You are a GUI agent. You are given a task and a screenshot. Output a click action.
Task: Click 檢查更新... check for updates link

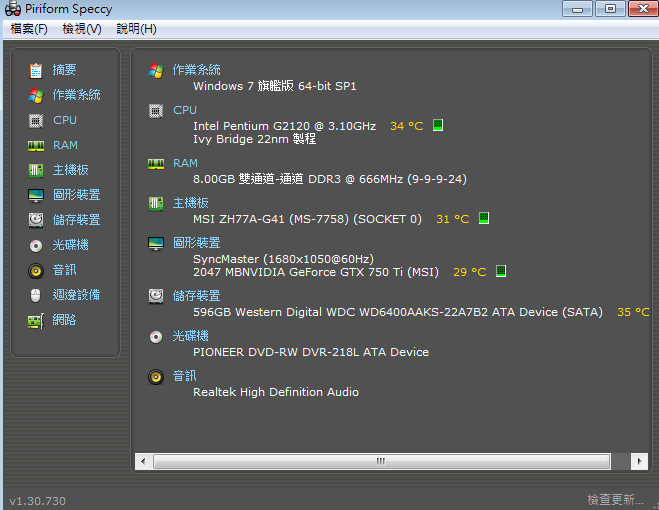pyautogui.click(x=615, y=499)
